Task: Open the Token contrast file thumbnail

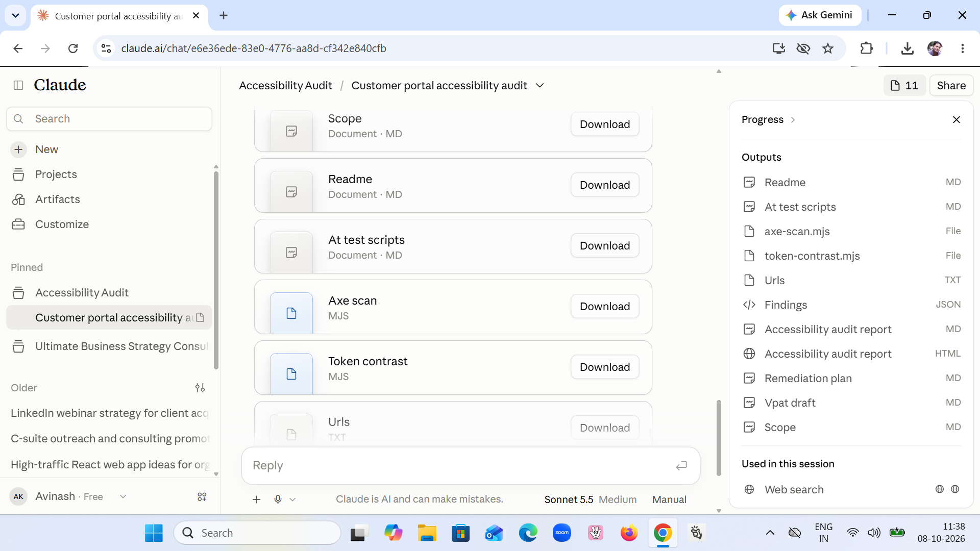Action: (x=291, y=374)
